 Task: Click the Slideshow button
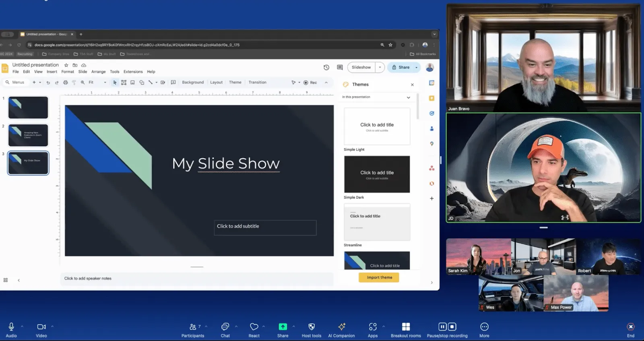(361, 67)
